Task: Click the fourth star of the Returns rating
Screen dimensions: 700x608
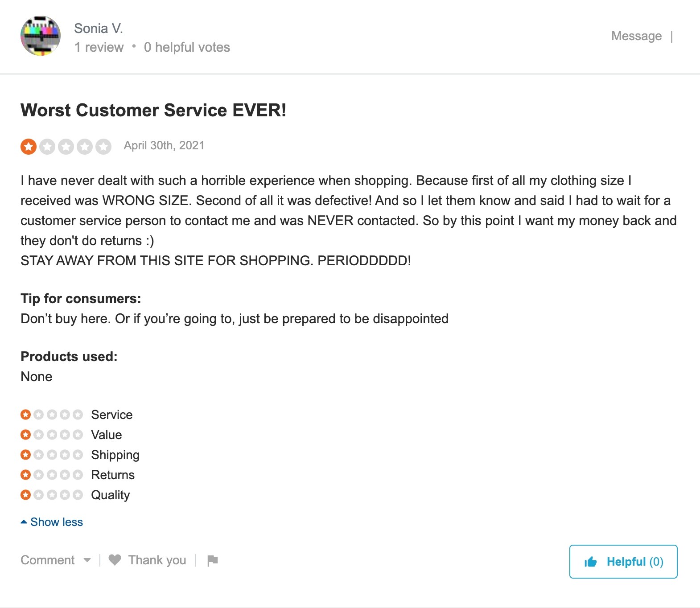Action: 64,475
